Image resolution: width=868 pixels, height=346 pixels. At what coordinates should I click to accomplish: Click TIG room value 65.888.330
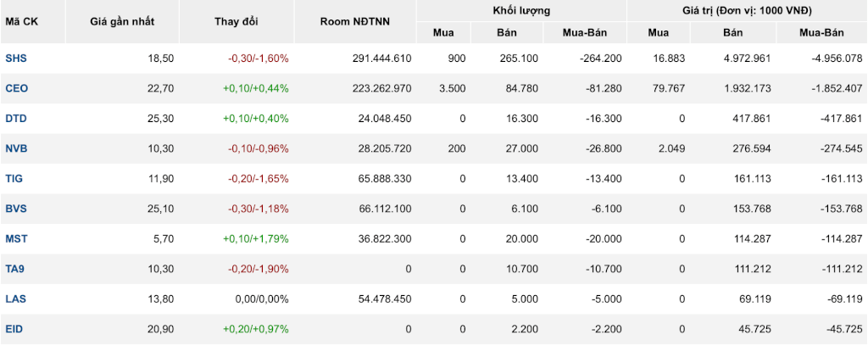(385, 179)
